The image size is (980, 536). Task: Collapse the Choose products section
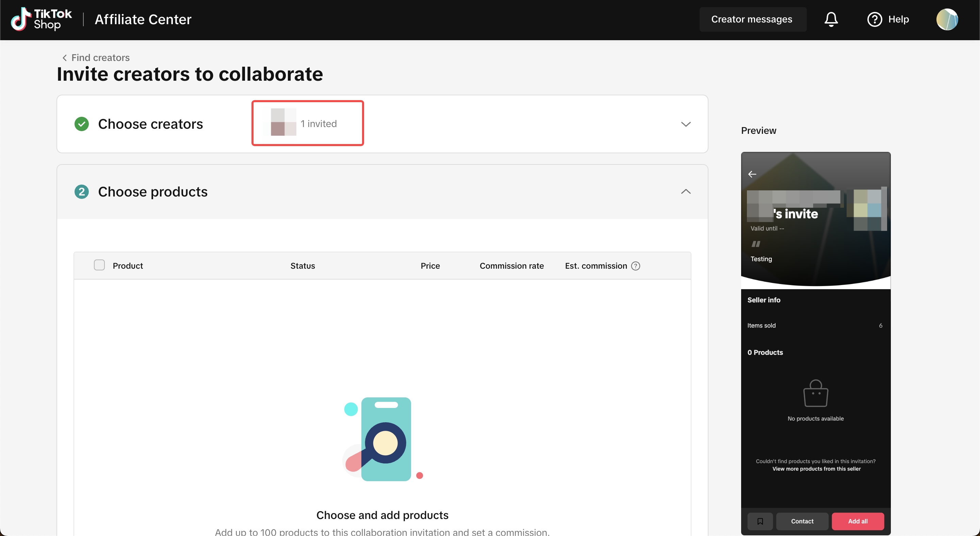coord(686,191)
